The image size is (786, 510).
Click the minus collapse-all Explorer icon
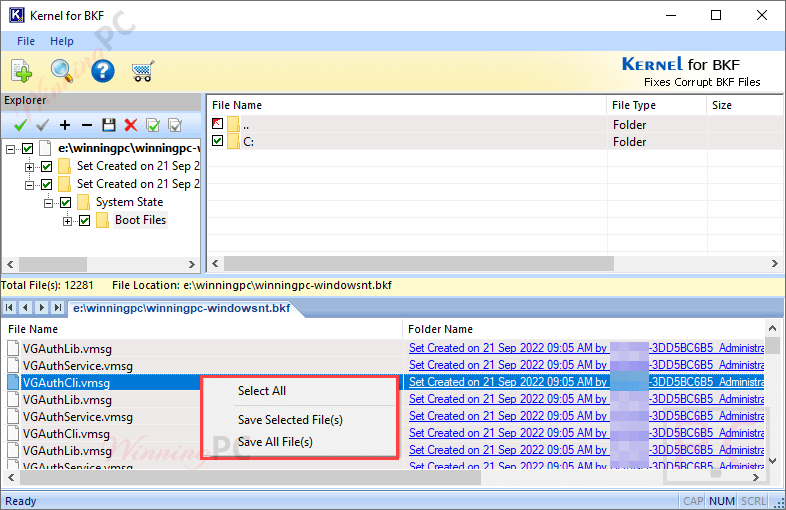(x=87, y=125)
